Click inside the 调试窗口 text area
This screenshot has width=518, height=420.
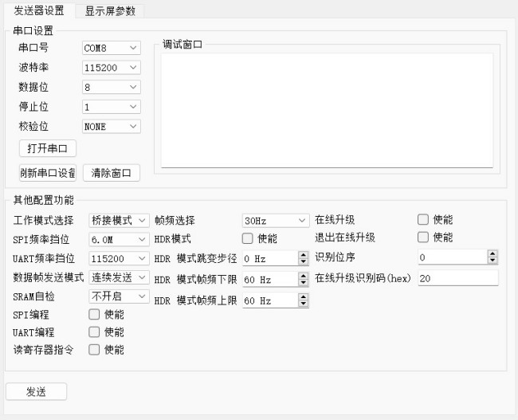click(x=327, y=110)
